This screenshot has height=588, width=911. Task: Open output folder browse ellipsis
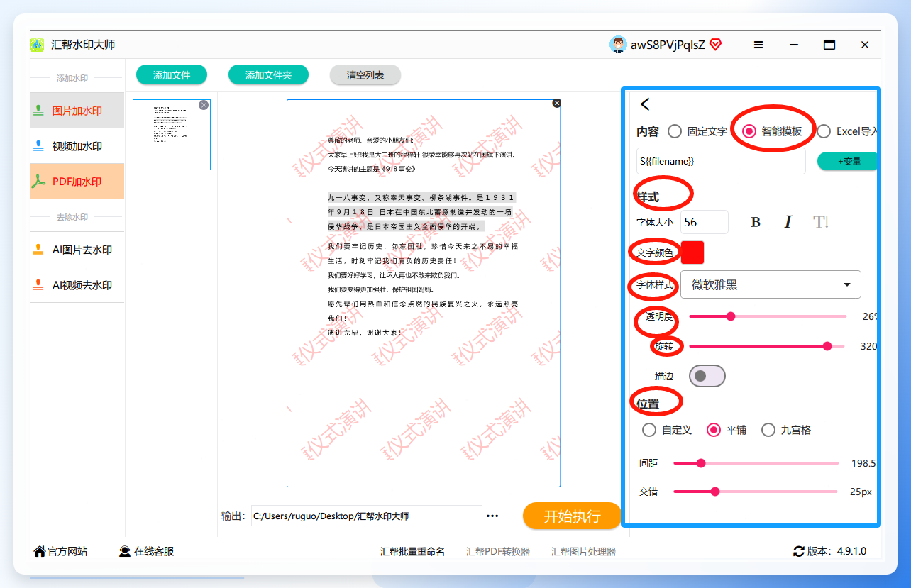point(492,516)
